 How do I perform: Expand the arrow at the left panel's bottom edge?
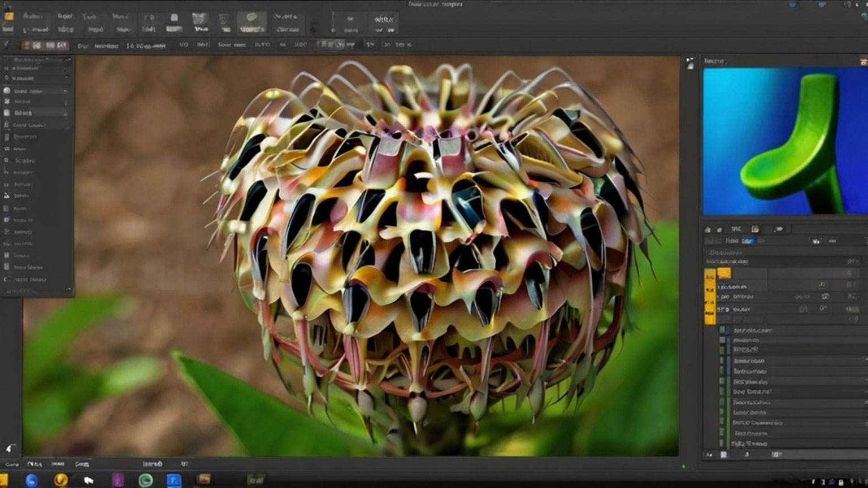tap(68, 290)
